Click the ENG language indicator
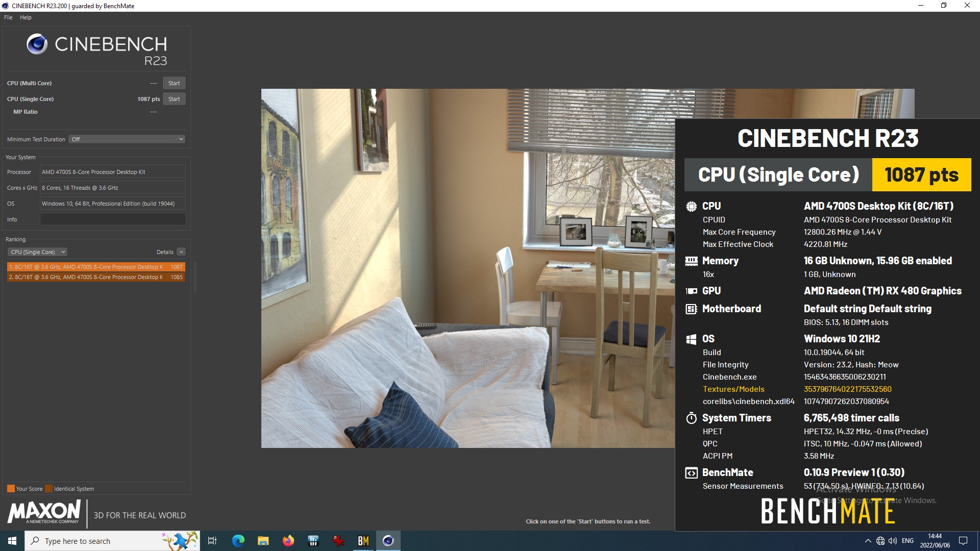Screen dimensions: 980x551 (908, 541)
